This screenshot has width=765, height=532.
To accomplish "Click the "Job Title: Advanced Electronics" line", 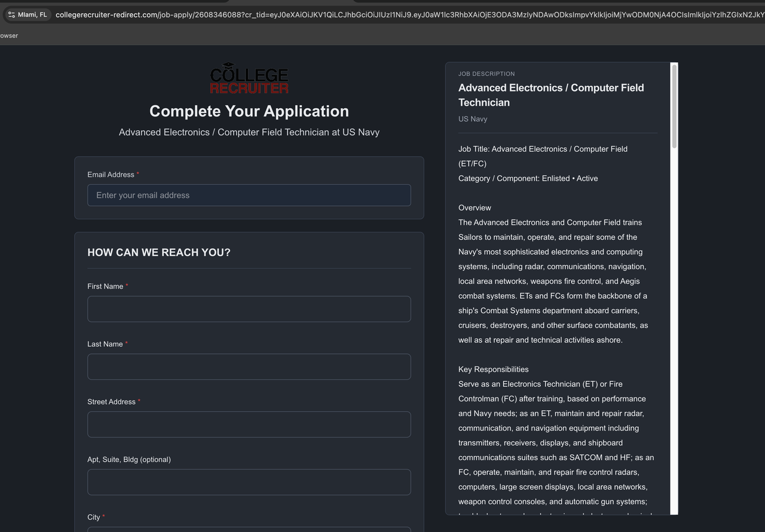I will 543,156.
